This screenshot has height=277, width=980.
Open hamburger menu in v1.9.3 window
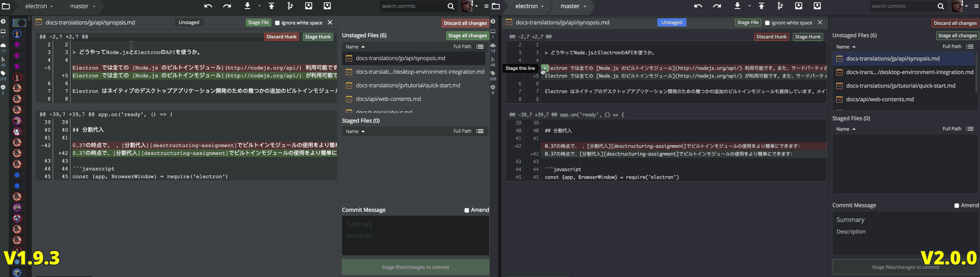point(486,6)
